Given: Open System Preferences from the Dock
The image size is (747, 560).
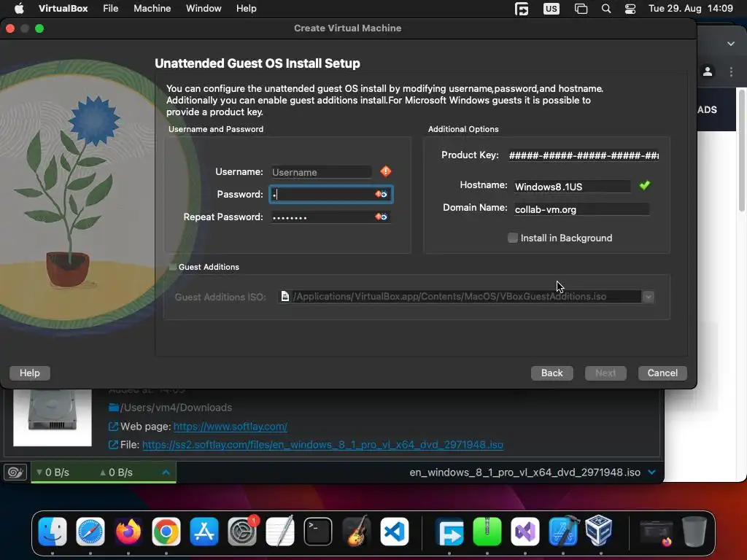Looking at the screenshot, I should [x=242, y=531].
